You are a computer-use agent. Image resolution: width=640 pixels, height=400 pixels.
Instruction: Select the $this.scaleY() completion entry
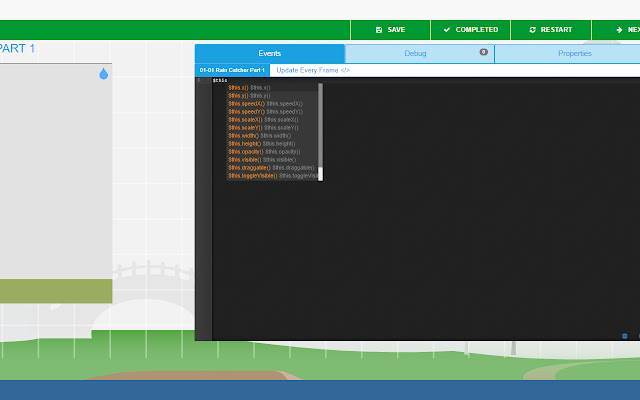272,128
